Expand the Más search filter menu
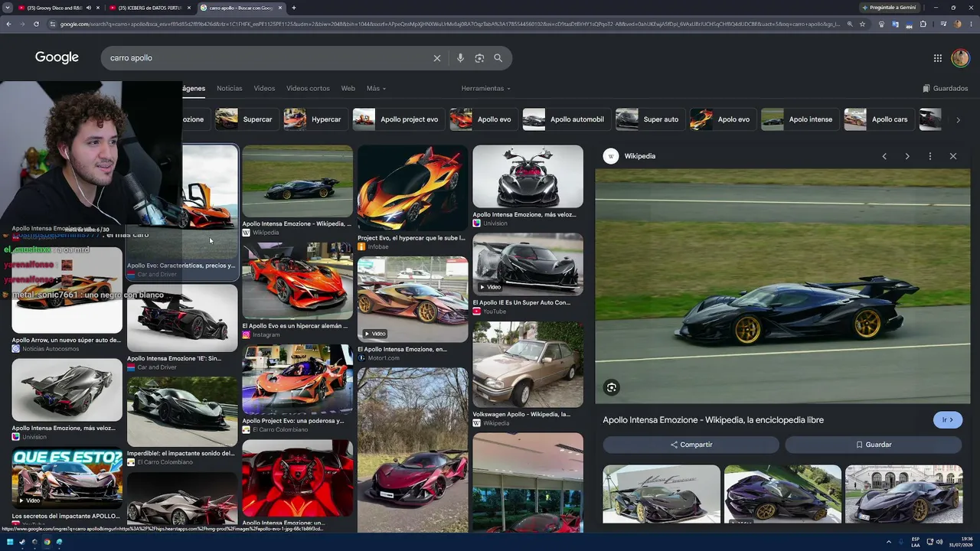This screenshot has width=980, height=551. tap(376, 88)
